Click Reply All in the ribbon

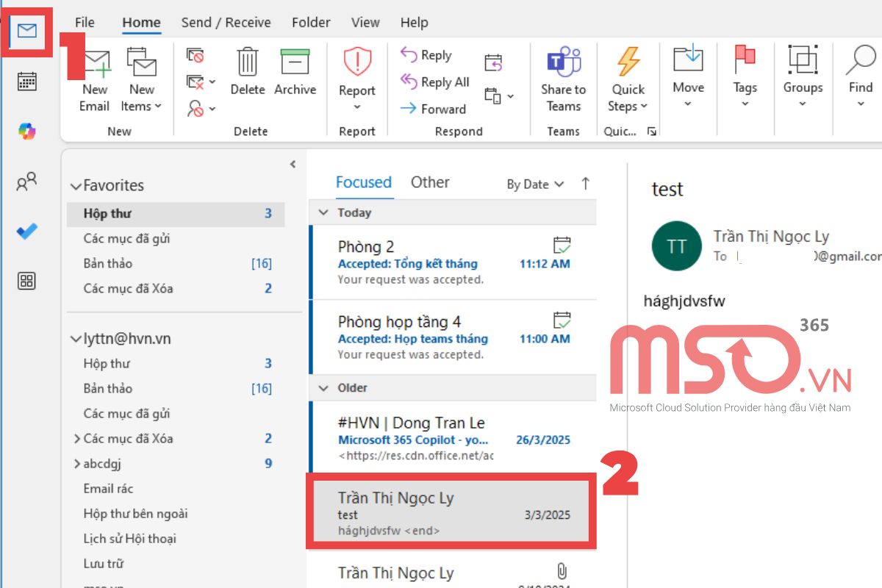click(434, 82)
